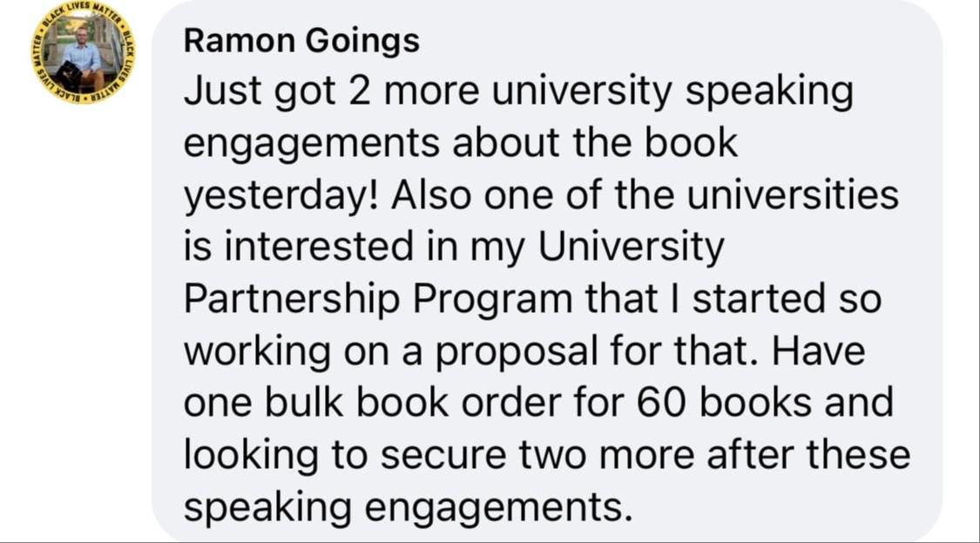Screen dimensions: 980x543
Task: Click the line 'engagements about the book'
Action: click(460, 144)
